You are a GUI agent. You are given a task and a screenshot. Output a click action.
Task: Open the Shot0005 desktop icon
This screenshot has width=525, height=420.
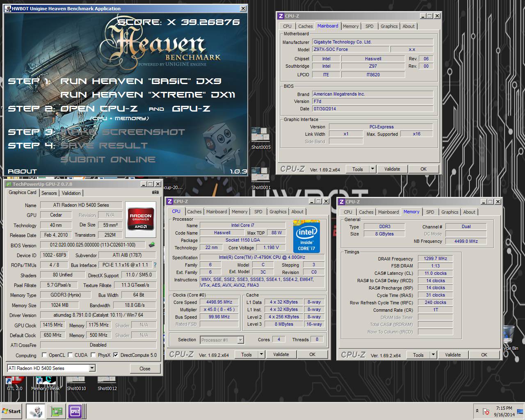[261, 139]
